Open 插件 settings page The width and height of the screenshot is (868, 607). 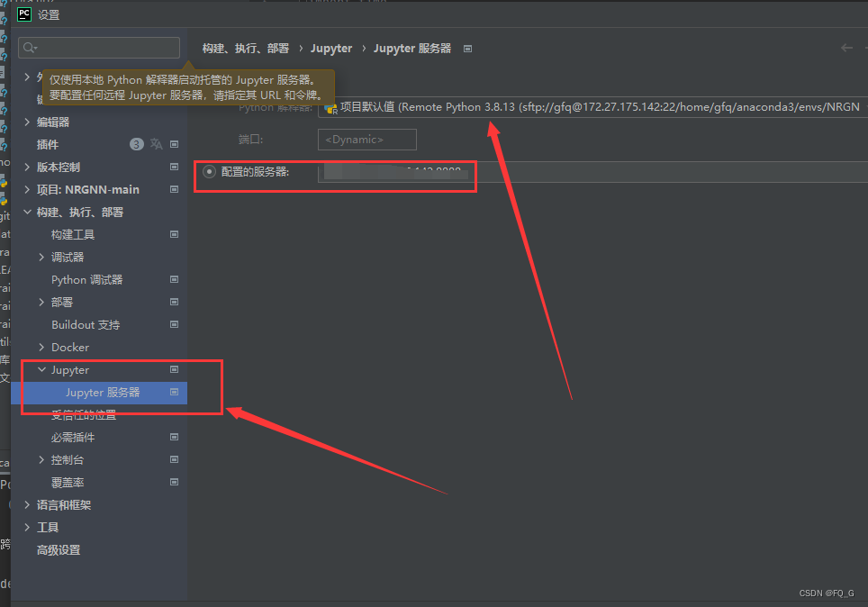click(x=48, y=145)
